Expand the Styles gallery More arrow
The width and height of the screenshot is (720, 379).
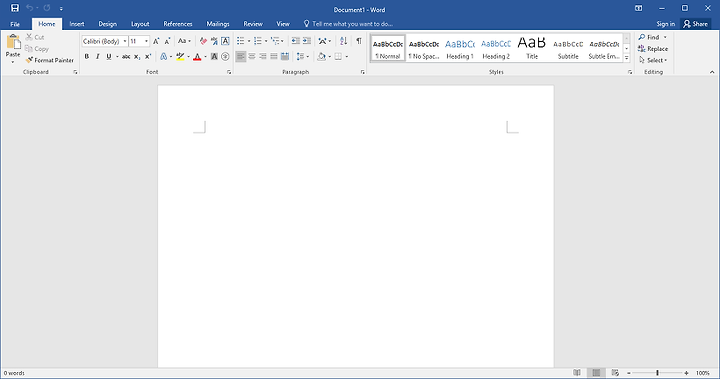click(x=626, y=58)
